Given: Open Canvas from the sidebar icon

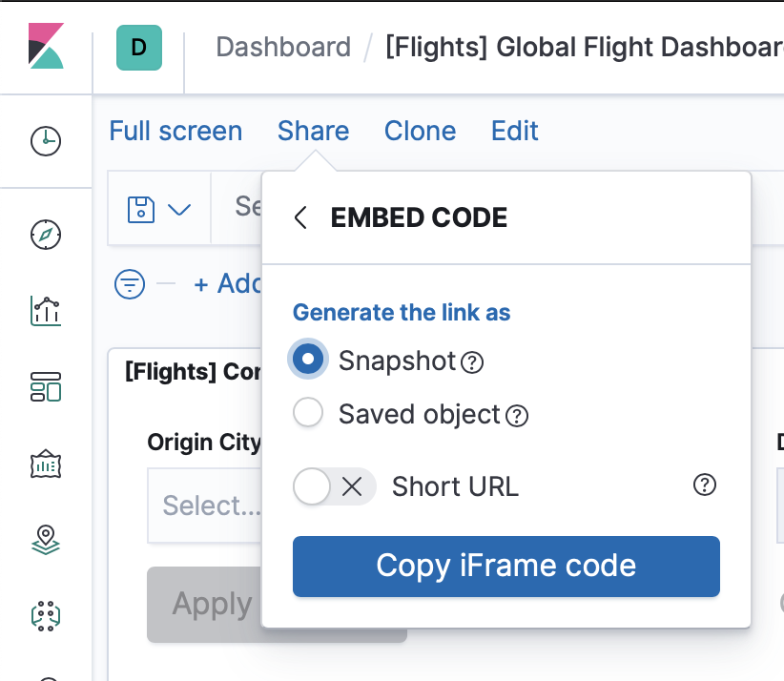Looking at the screenshot, I should coord(46,464).
